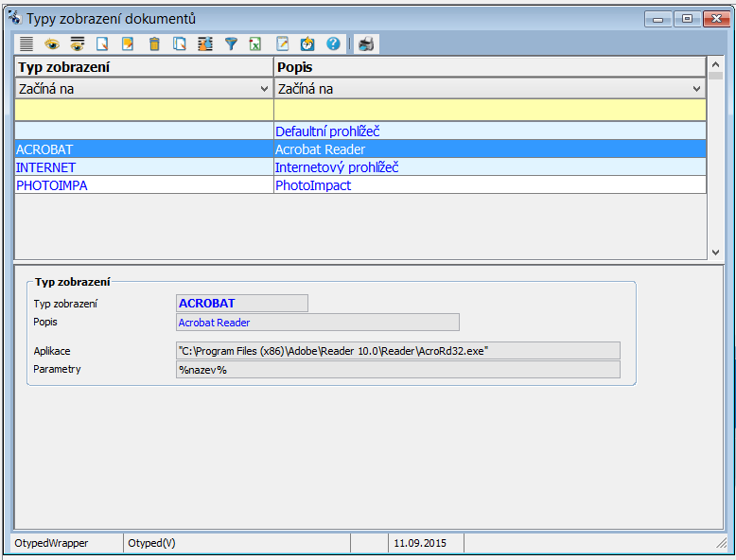Click the list view lines icon

26,44
